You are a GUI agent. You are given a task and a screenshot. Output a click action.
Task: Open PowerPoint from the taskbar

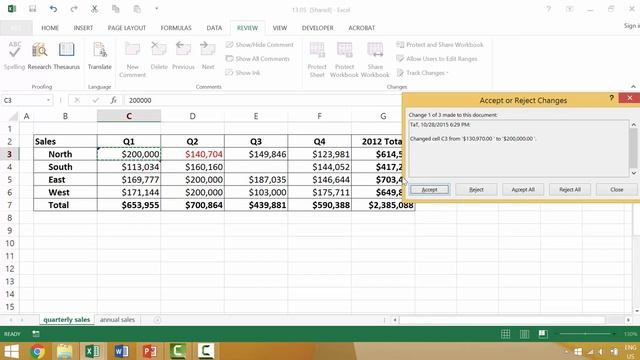[149, 351]
